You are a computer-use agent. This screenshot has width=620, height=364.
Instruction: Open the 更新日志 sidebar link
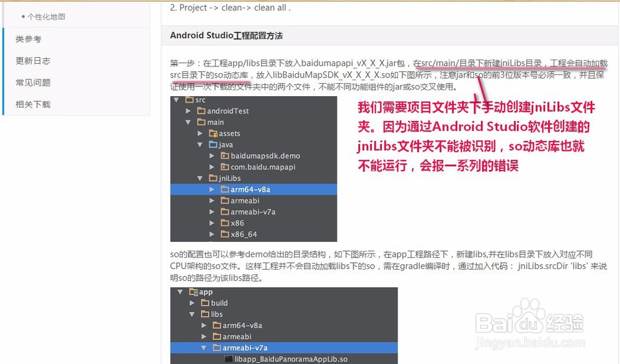tap(33, 61)
